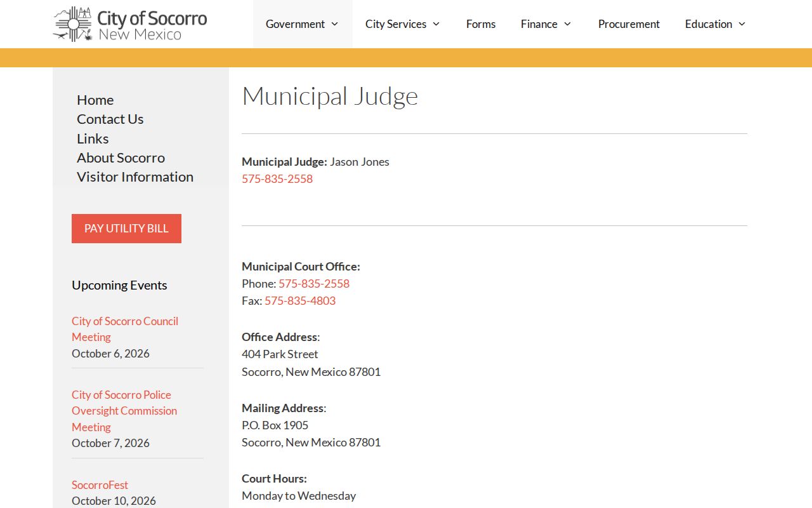
Task: Select the Municipal Court Office label
Action: 301,266
